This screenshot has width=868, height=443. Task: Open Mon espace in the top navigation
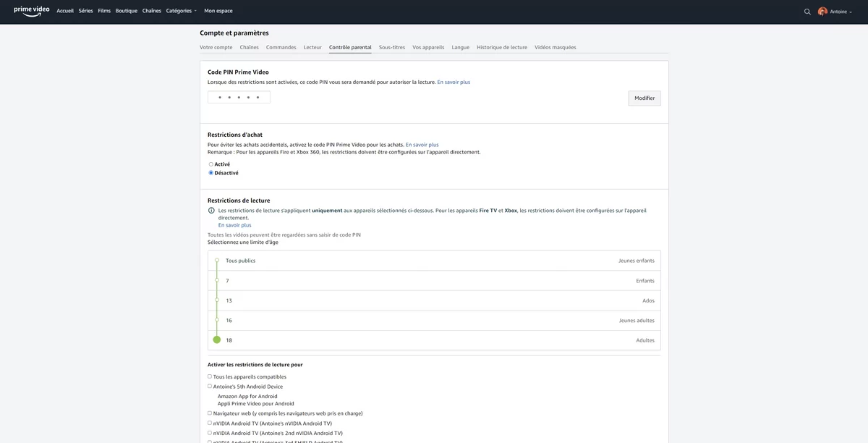coord(218,11)
